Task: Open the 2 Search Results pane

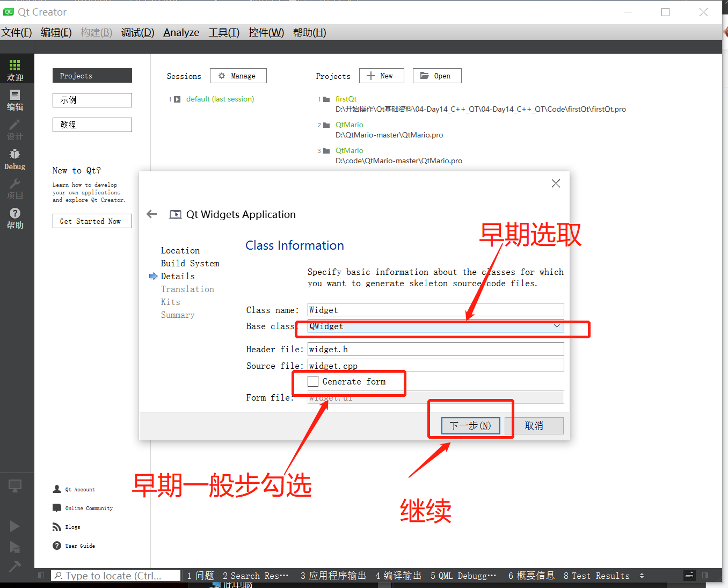Action: point(256,576)
